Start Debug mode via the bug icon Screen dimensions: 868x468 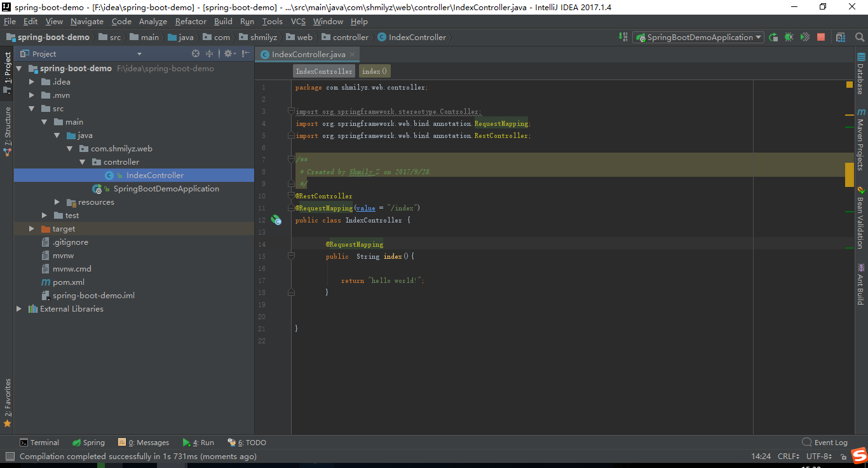point(789,37)
